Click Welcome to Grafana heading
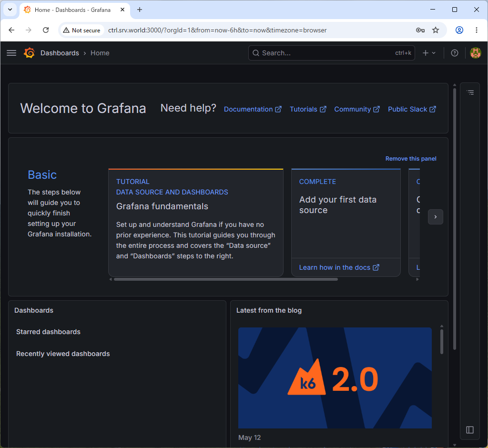 [83, 108]
